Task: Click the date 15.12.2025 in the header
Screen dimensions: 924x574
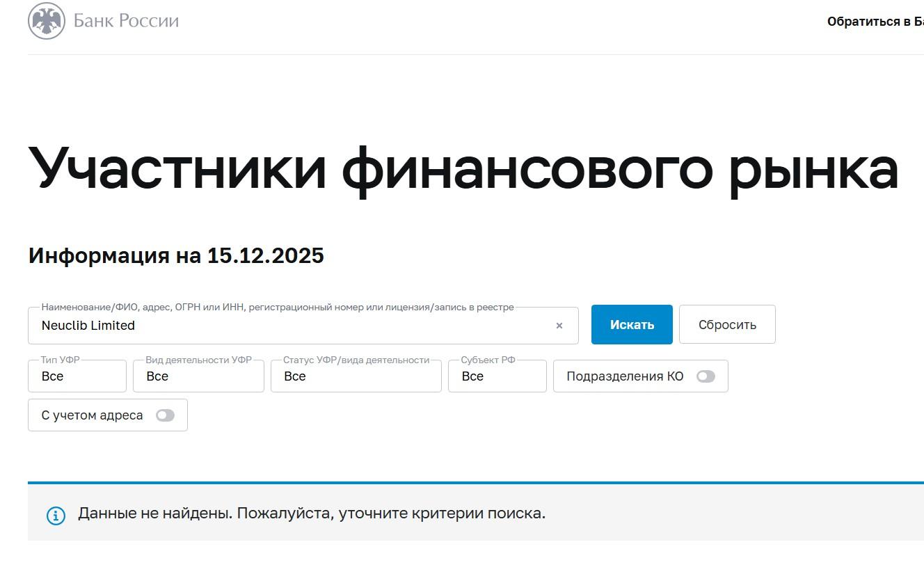Action: coord(265,255)
